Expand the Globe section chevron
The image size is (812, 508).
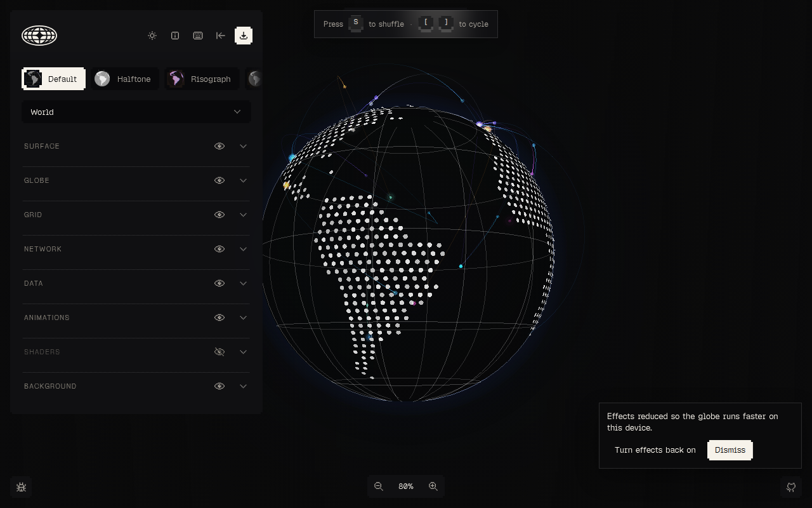243,180
